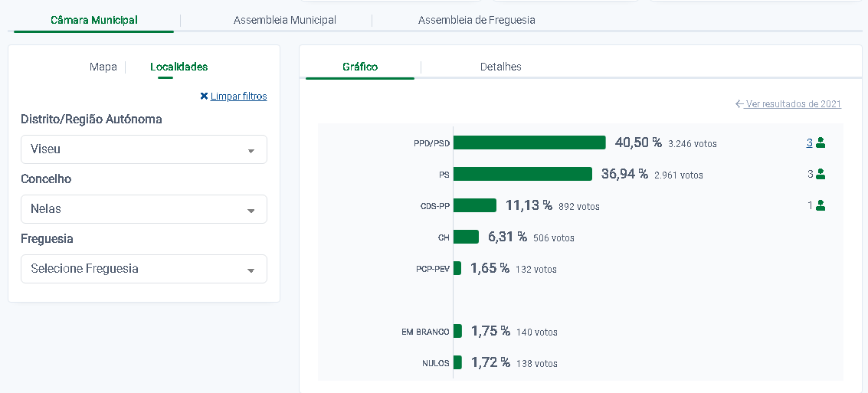The image size is (868, 393).
Task: Click the PPD/PSD green result bar
Action: click(x=529, y=142)
